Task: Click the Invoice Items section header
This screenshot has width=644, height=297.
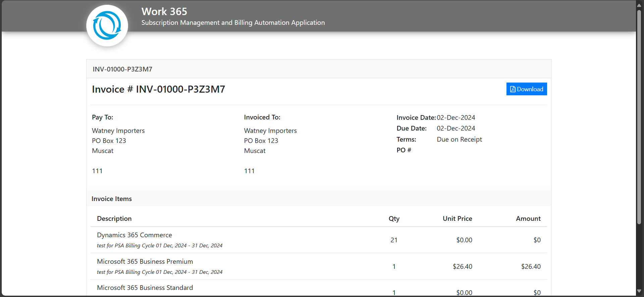Action: 112,199
